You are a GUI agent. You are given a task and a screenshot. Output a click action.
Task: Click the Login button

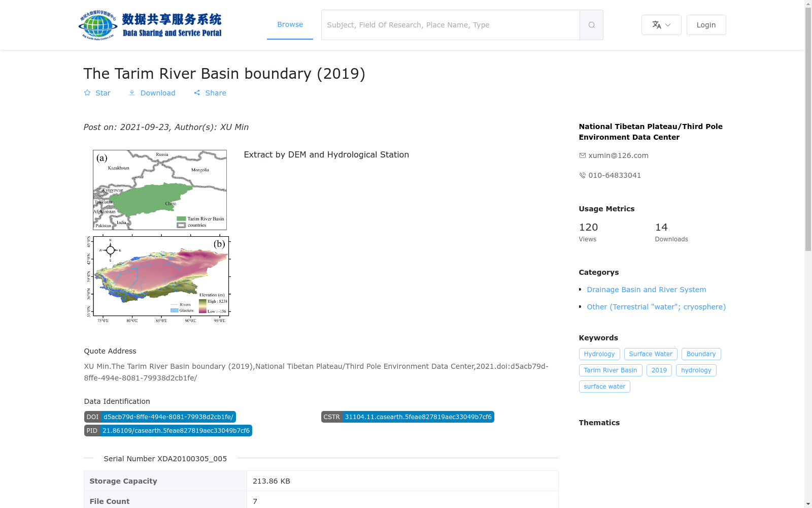tap(706, 25)
